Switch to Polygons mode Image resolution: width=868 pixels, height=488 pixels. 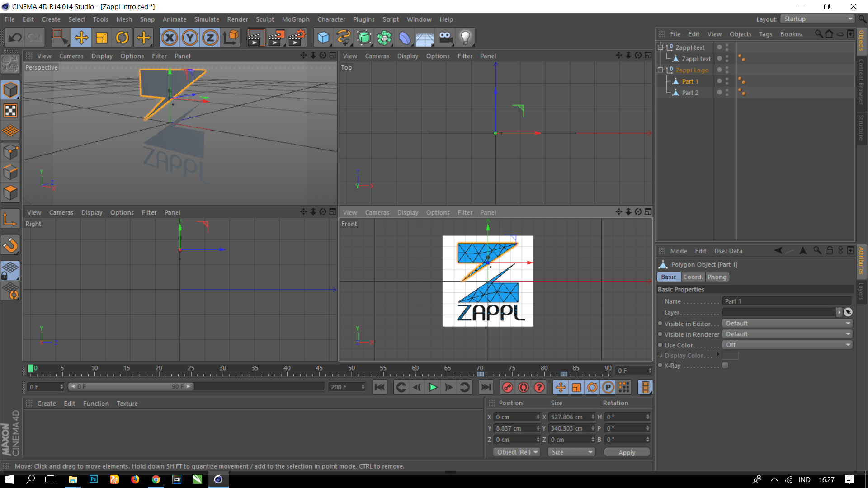tap(10, 193)
